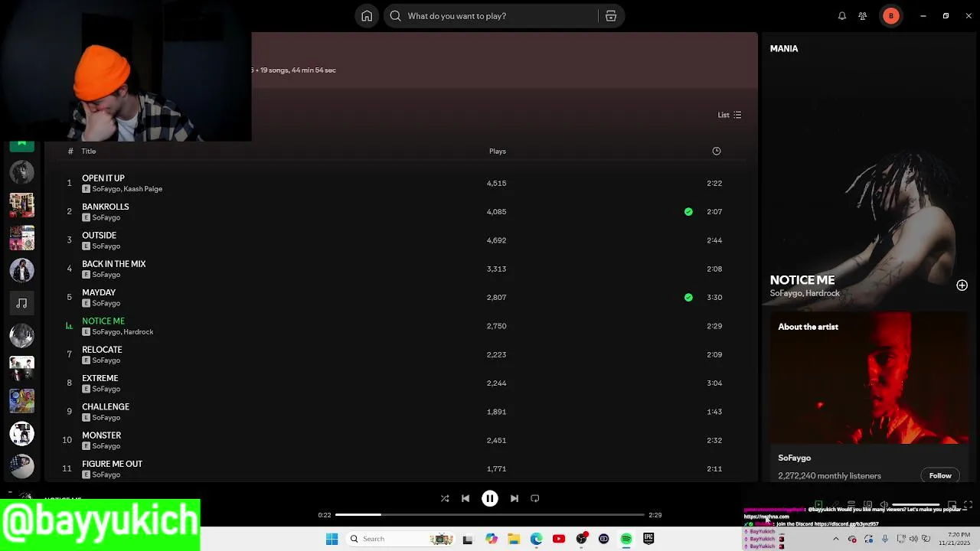Viewport: 980px width, 551px height.
Task: Open the notifications bell (What's New)
Action: (x=842, y=16)
